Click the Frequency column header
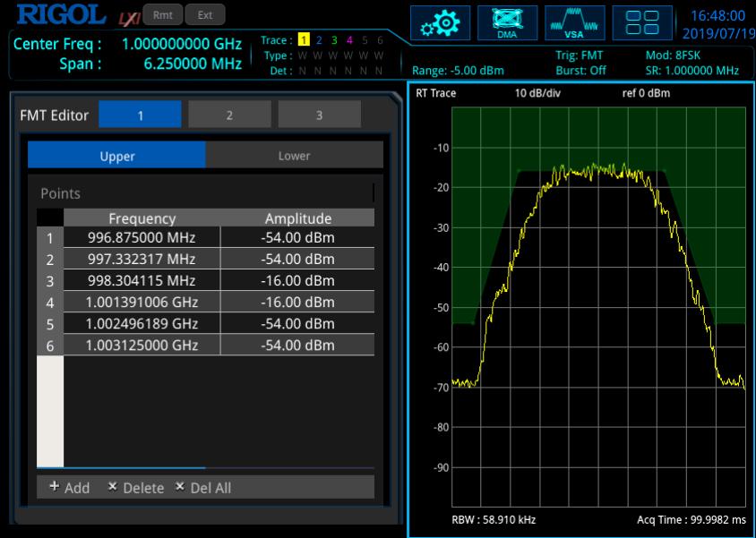Screen dimensions: 756x538 click(142, 218)
